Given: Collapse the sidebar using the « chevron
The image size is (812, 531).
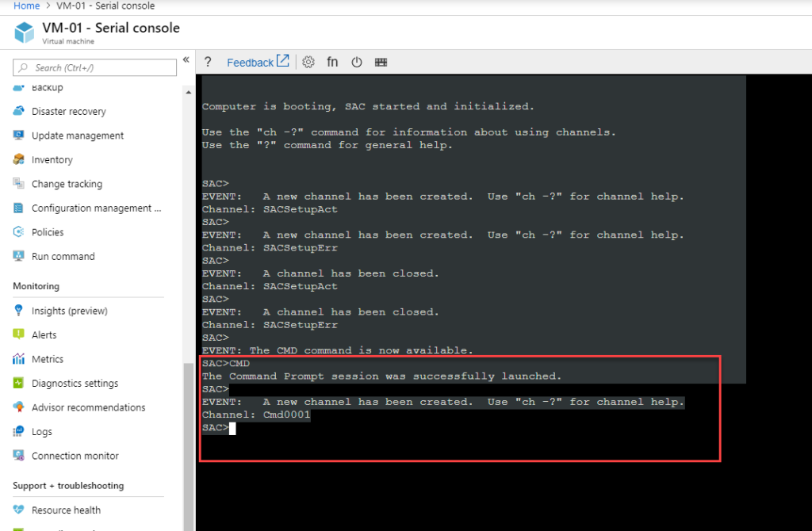Looking at the screenshot, I should [x=186, y=59].
